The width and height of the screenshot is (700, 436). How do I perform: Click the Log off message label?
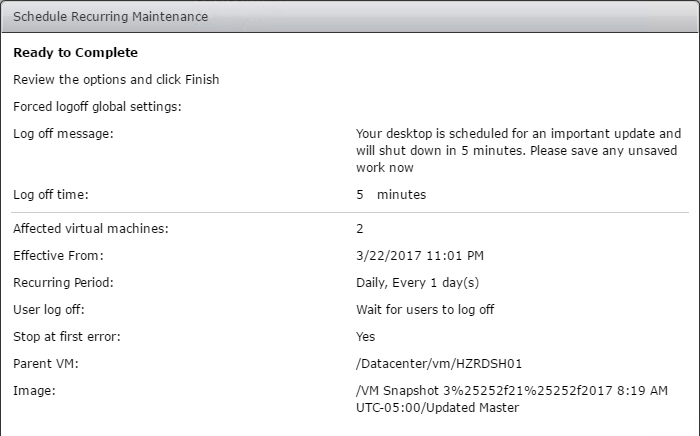tap(63, 133)
